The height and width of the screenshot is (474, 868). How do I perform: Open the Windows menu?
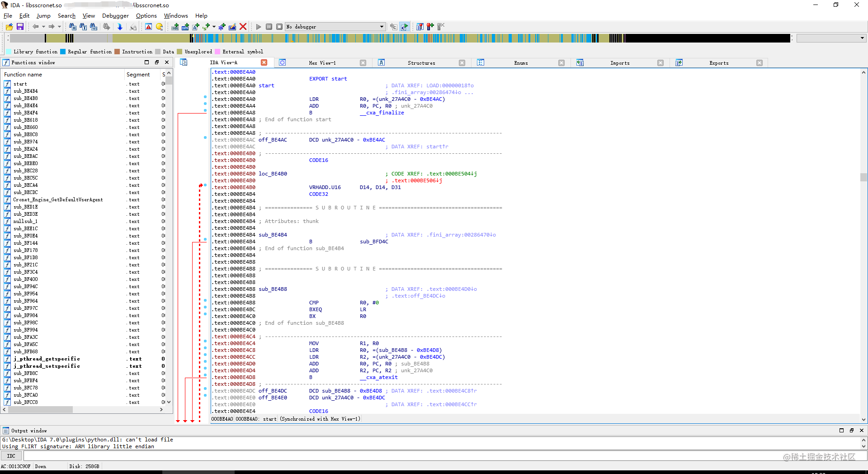[x=176, y=15]
